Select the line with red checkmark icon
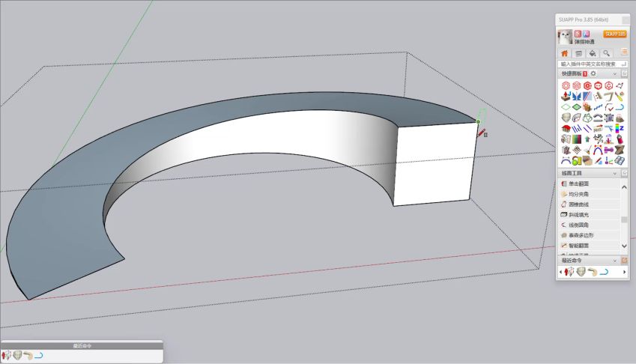Viewport: 636px width, 364px height. (x=609, y=107)
